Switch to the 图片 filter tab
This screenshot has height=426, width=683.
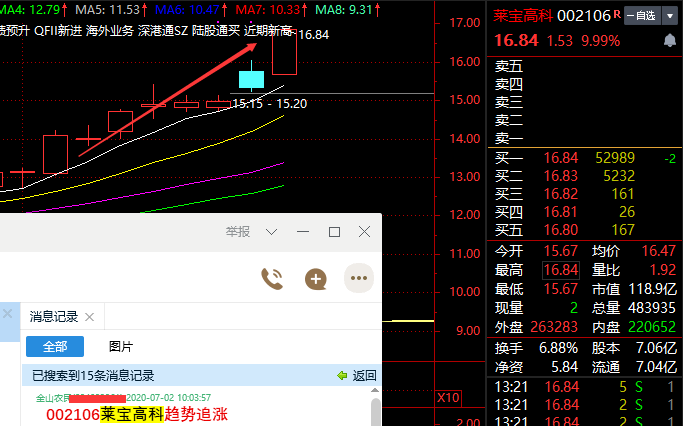coord(121,347)
